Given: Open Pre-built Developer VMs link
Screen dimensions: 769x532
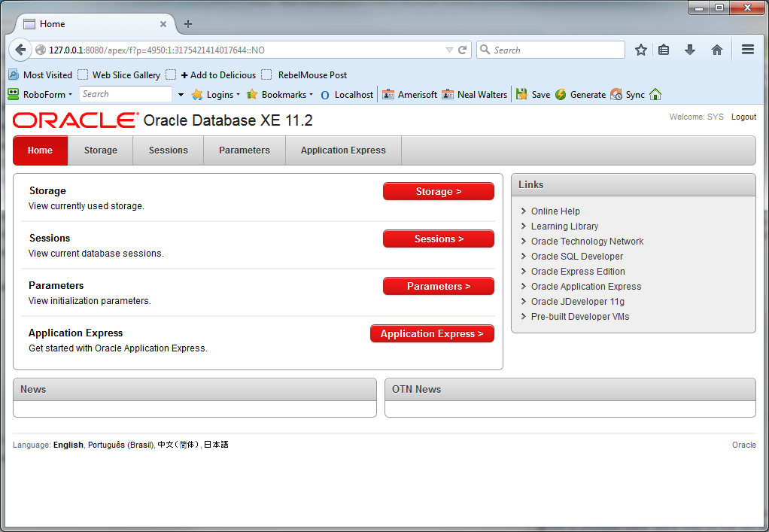Looking at the screenshot, I should (580, 317).
